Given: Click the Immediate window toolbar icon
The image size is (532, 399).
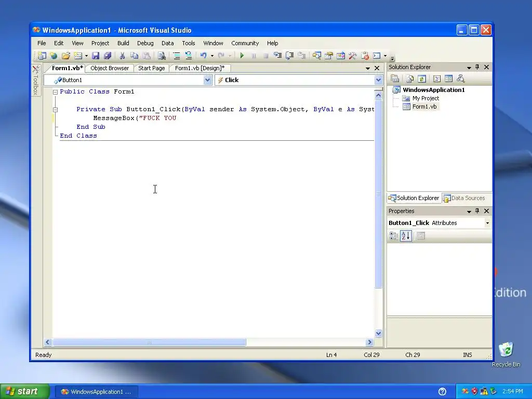Looking at the screenshot, I should 377,55.
